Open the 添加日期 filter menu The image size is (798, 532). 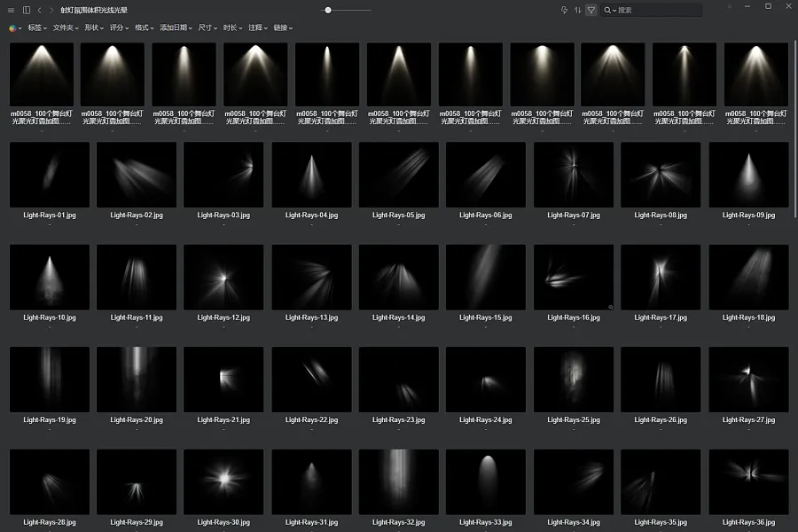point(176,28)
